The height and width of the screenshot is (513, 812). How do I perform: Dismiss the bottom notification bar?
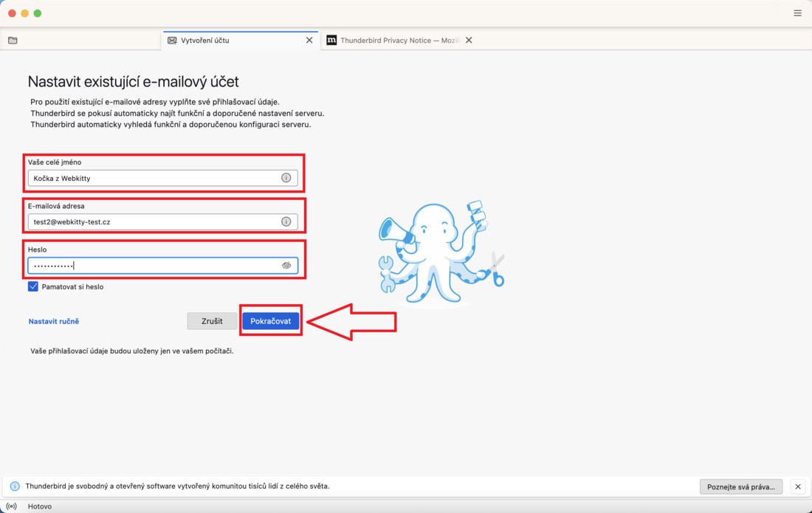tap(798, 486)
